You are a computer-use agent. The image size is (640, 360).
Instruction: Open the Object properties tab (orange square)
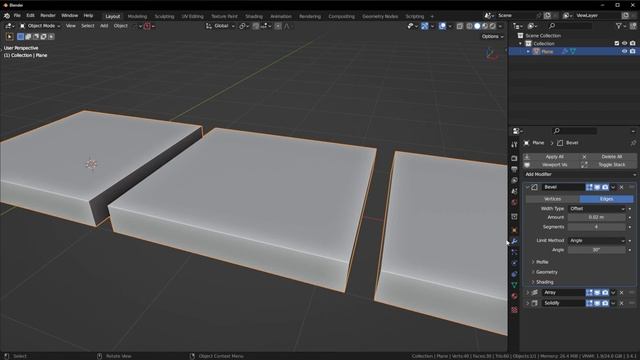514,230
